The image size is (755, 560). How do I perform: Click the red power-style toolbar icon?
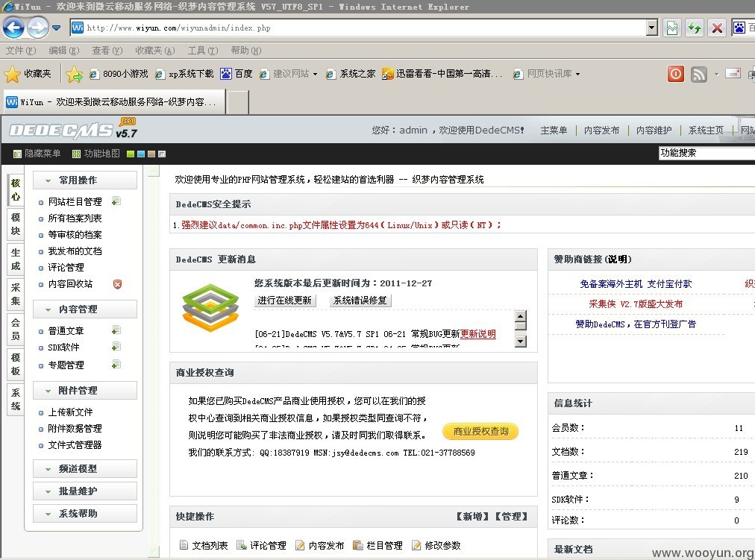click(676, 74)
